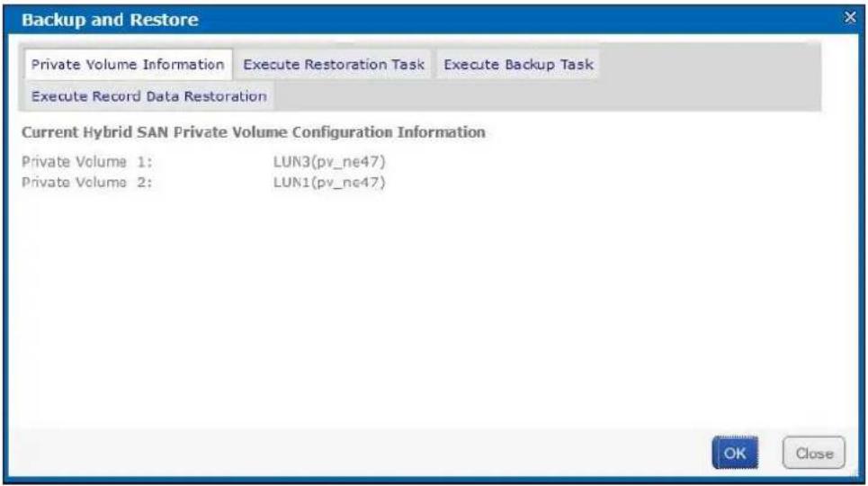Click the Private Volume 1 label

pyautogui.click(x=87, y=162)
